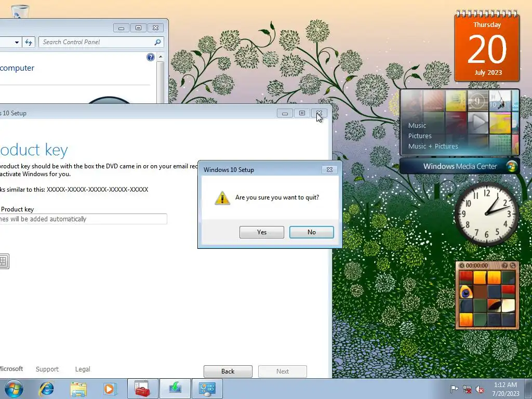Open the Support link
This screenshot has width=532, height=399.
point(47,369)
